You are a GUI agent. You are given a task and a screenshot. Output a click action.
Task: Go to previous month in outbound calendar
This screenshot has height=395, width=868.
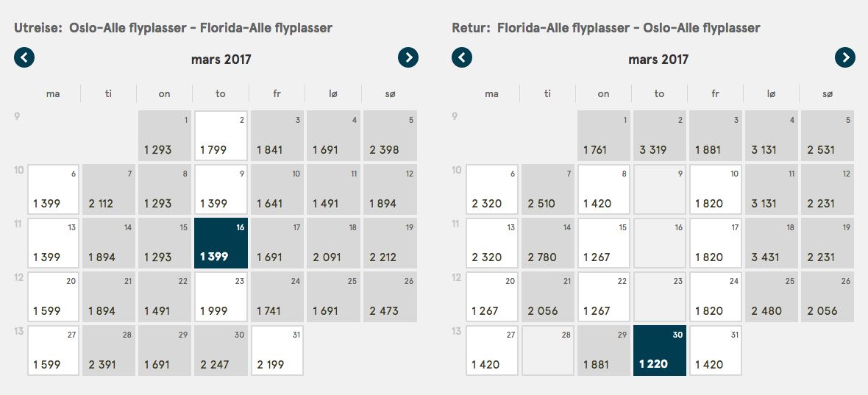pyautogui.click(x=24, y=57)
